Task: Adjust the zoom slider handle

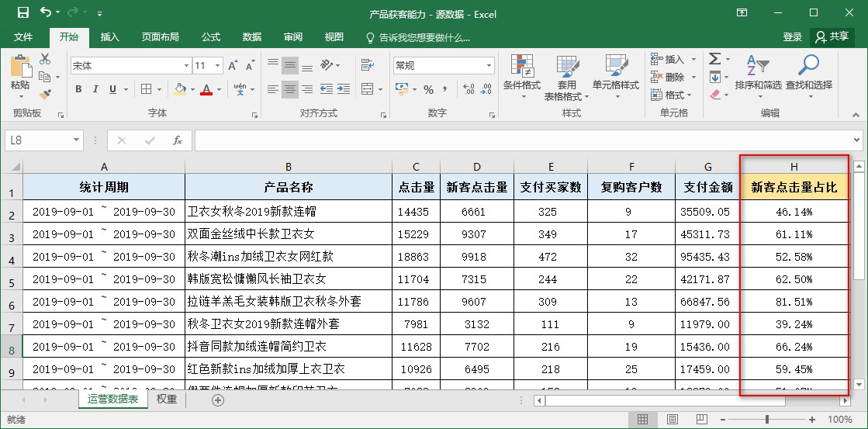Action: (766, 420)
